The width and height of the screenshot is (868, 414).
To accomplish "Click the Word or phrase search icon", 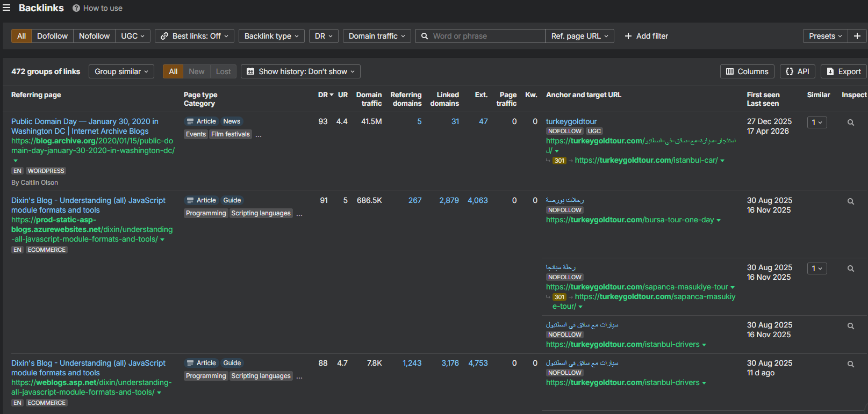I will 425,36.
